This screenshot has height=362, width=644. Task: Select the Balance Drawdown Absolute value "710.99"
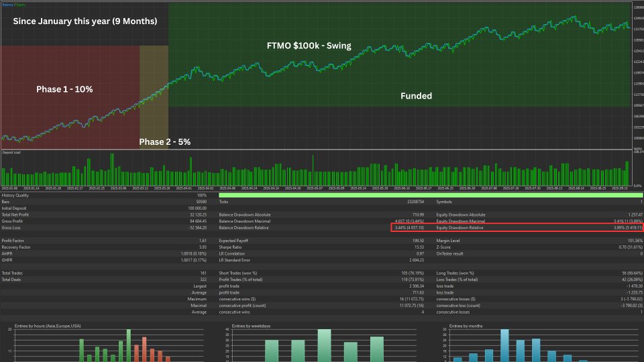(418, 215)
